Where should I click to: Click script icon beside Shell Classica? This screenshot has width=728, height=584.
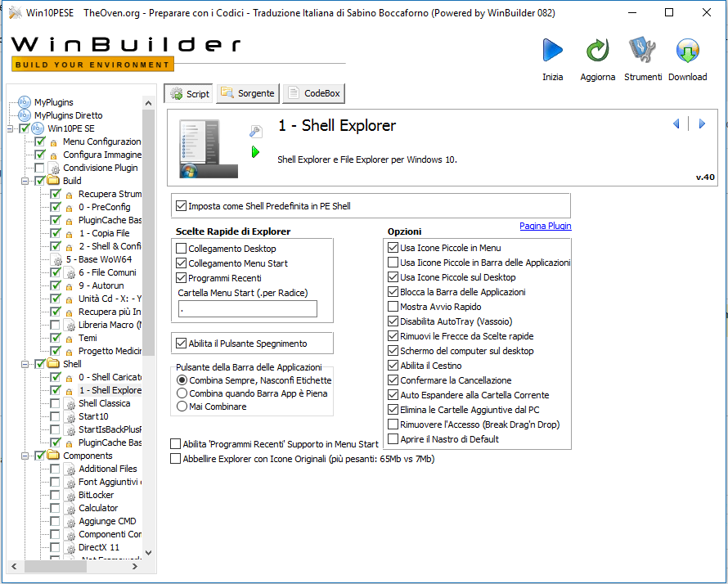70,403
